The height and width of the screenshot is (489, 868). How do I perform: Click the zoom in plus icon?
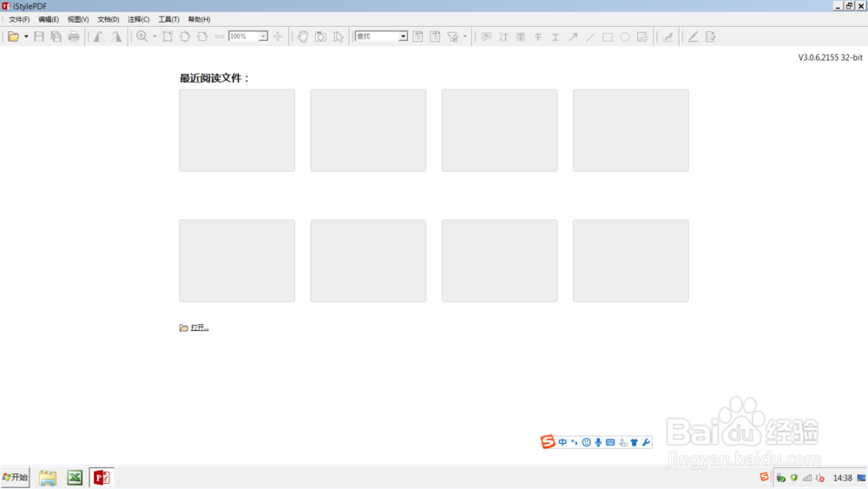(278, 36)
